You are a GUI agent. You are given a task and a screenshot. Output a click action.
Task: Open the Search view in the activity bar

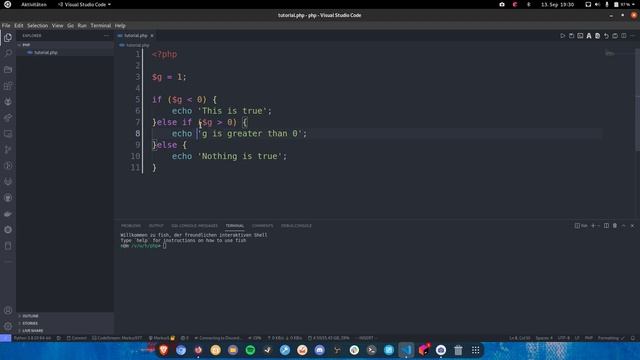coord(8,53)
